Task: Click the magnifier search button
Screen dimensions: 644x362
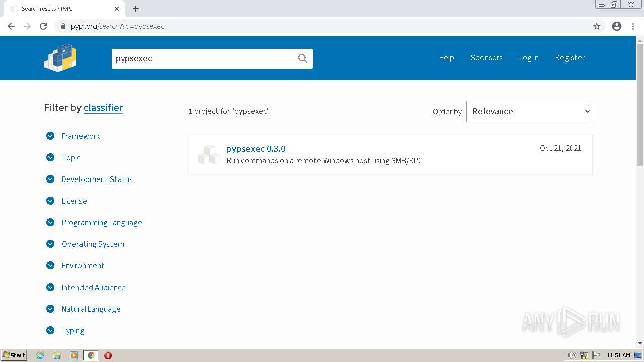Action: pyautogui.click(x=302, y=58)
